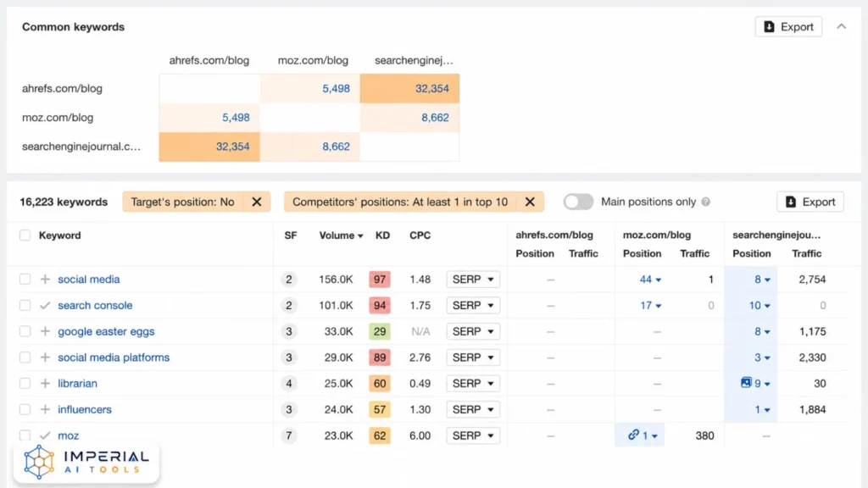Click checkmark icon beside moz keyword

pyautogui.click(x=46, y=435)
